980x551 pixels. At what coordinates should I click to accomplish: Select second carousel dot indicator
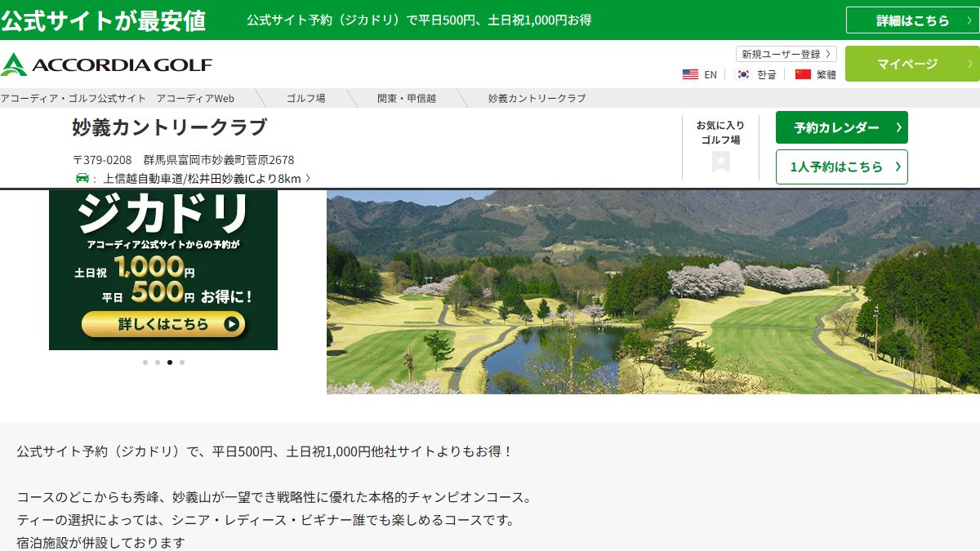click(158, 362)
